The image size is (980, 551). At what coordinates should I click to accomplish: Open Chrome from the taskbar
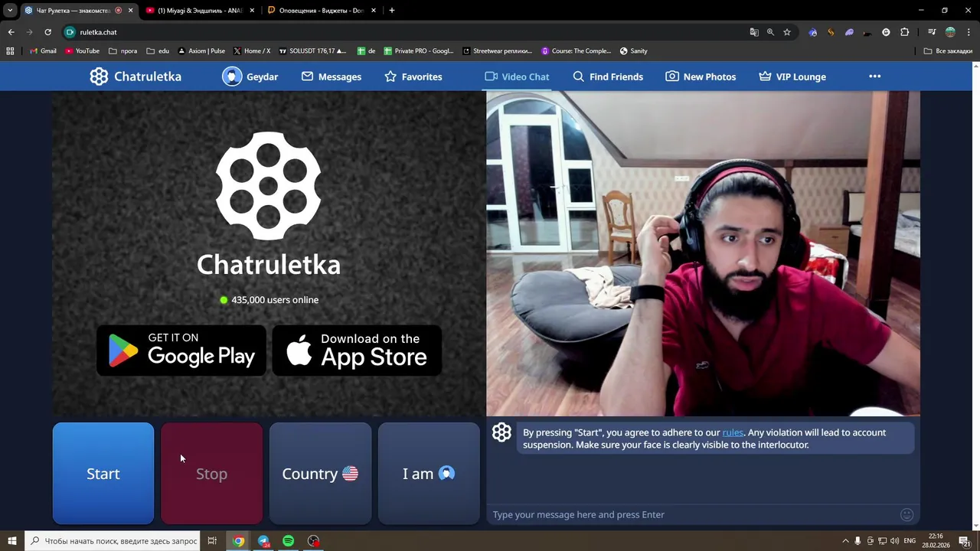[239, 541]
